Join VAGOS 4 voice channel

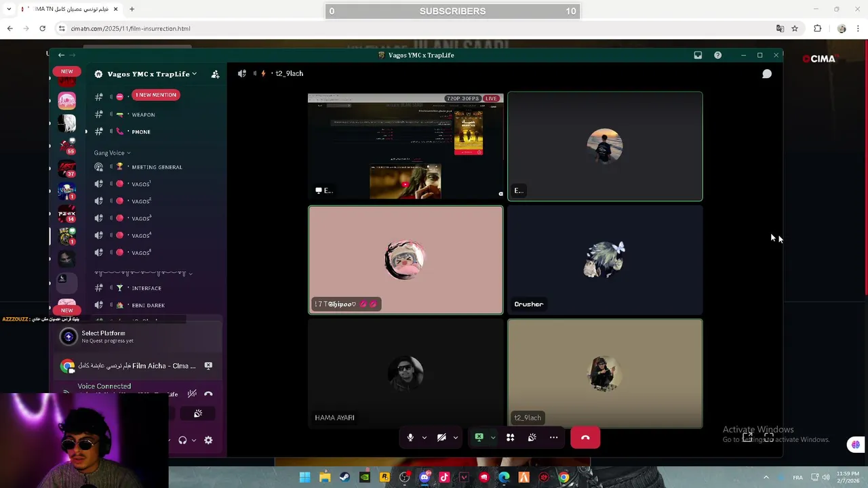coord(157,235)
